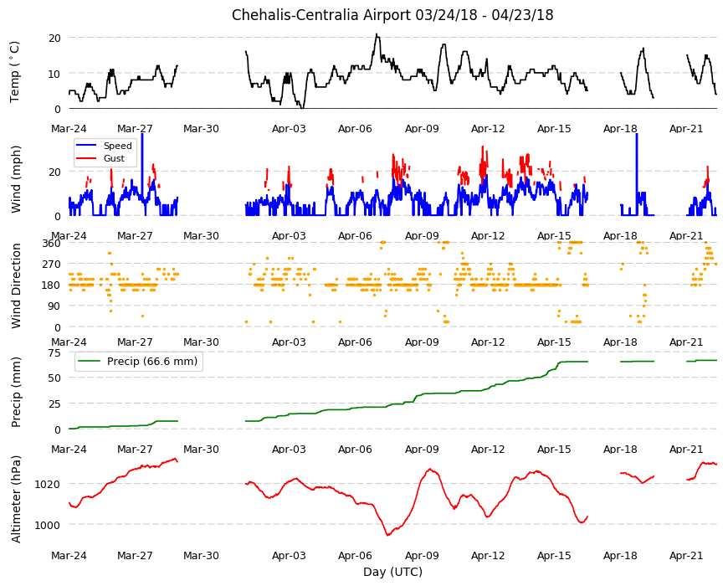The height and width of the screenshot is (586, 728).
Task: Click the Apr-18 tick under wind plot
Action: (620, 235)
